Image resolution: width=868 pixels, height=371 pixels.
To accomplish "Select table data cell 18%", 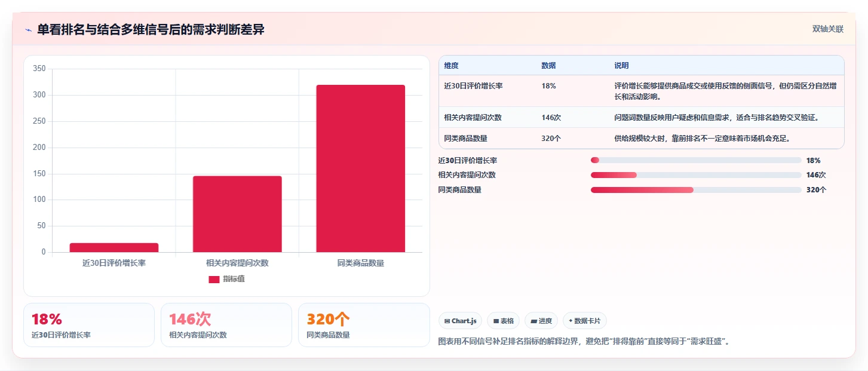I will [x=548, y=86].
